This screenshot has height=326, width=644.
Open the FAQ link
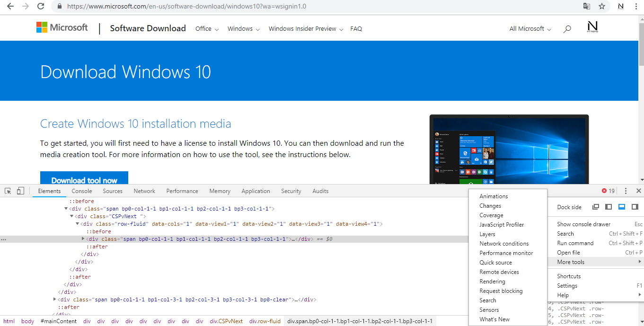click(356, 29)
